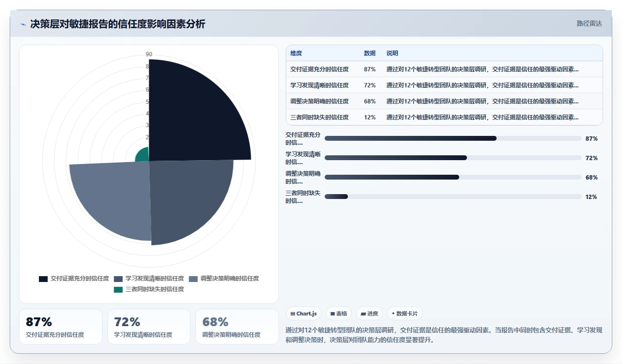Select table row 调整决策明确时信任度
The width and height of the screenshot is (622, 364).
pos(444,101)
